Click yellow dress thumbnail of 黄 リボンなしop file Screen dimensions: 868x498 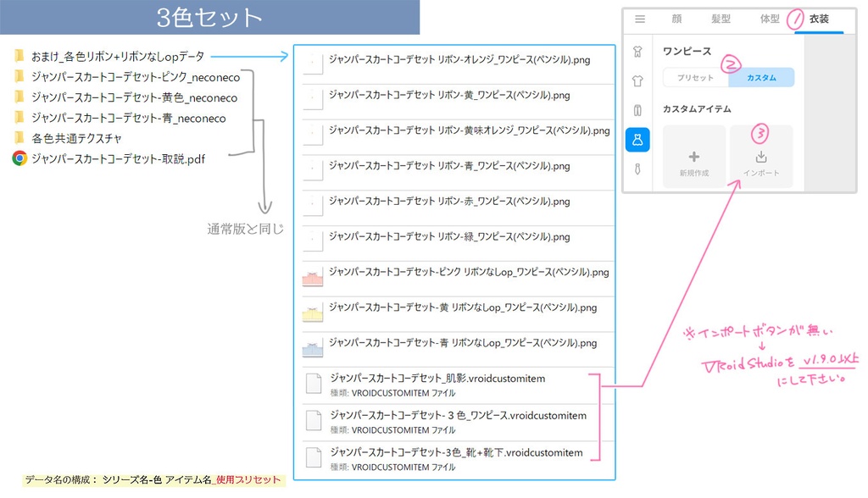click(x=313, y=313)
